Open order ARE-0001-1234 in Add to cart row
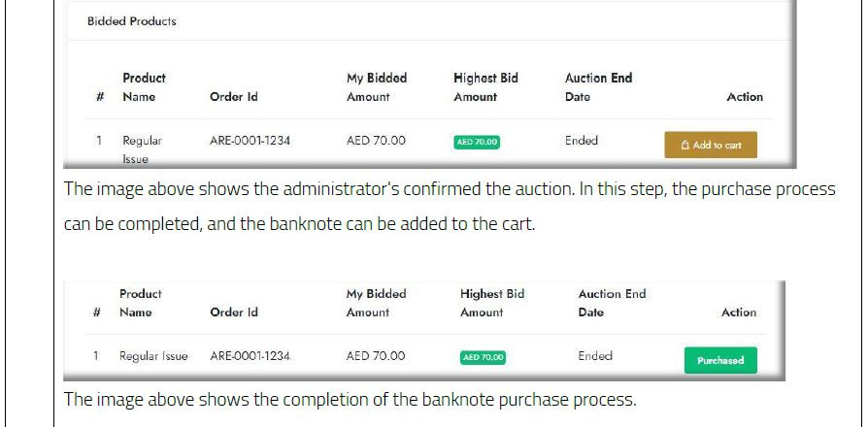The width and height of the screenshot is (868, 427). click(250, 141)
